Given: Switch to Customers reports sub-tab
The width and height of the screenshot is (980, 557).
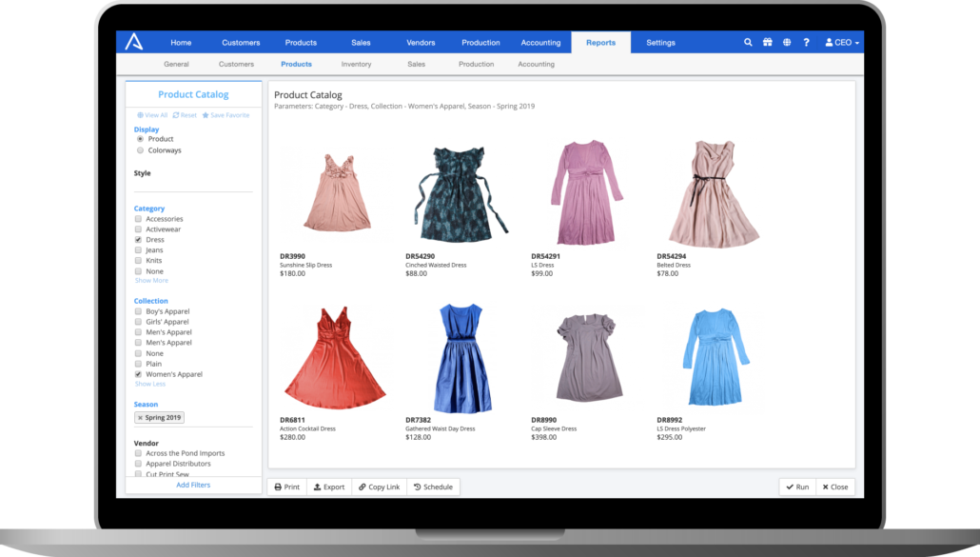Looking at the screenshot, I should coord(236,64).
